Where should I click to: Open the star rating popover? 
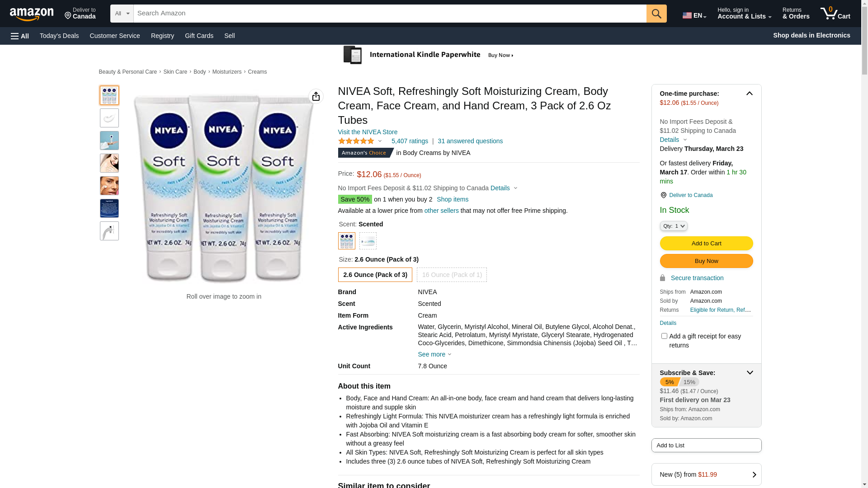360,141
